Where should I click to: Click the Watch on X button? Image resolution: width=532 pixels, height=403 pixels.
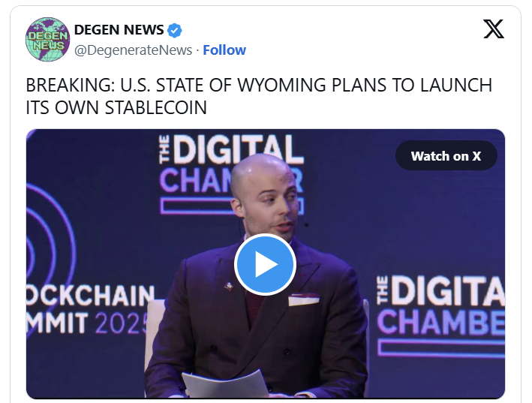(x=446, y=156)
